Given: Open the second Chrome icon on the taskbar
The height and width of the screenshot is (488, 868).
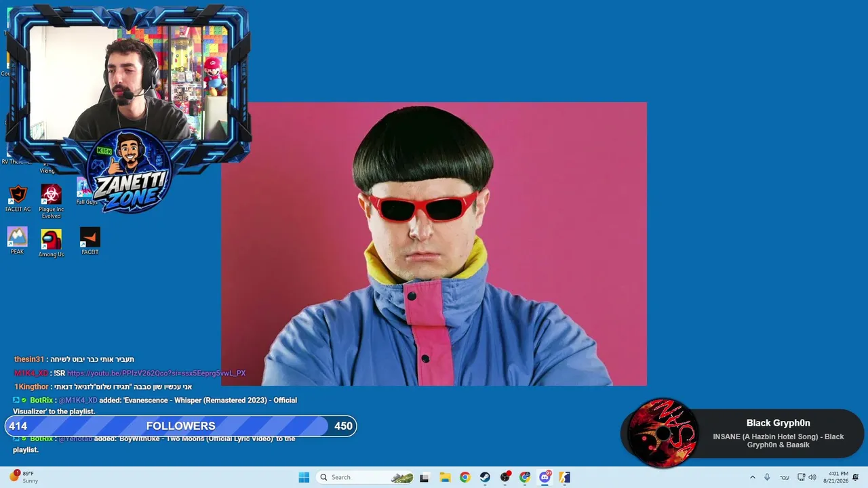Looking at the screenshot, I should point(525,477).
